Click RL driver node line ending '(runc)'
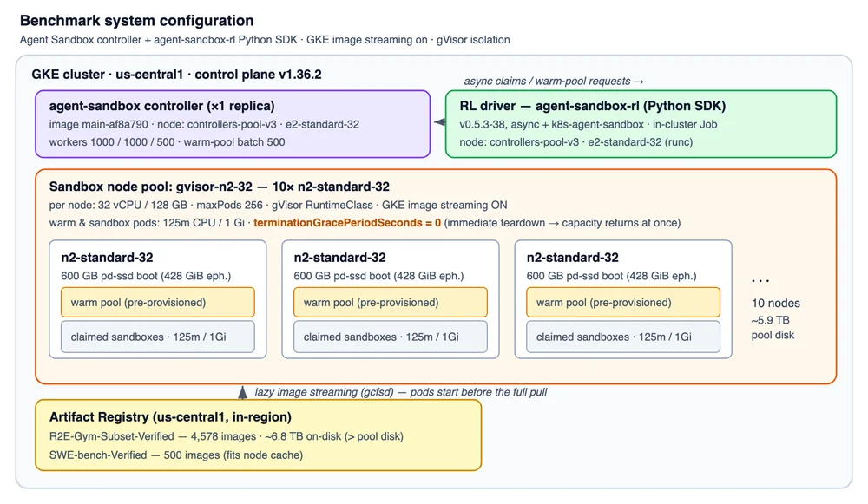Screen dimensions: 868x504 point(575,142)
